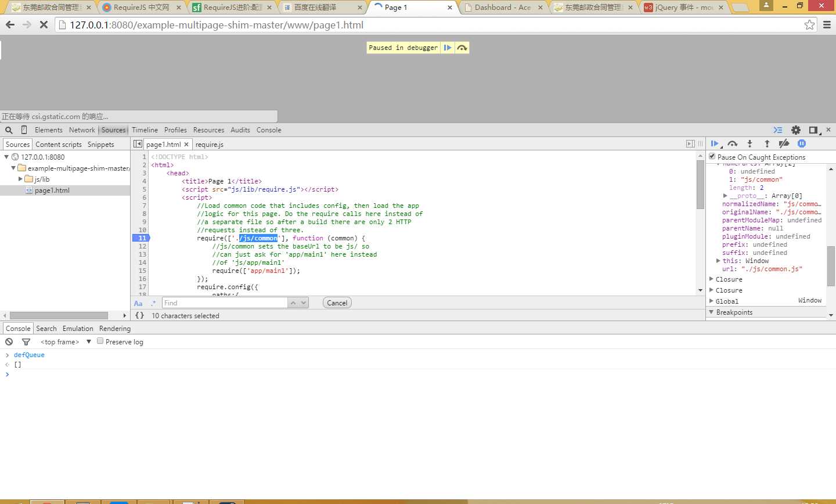Open DevTools settings gear
Viewport: 836px width, 504px height.
[x=796, y=130]
